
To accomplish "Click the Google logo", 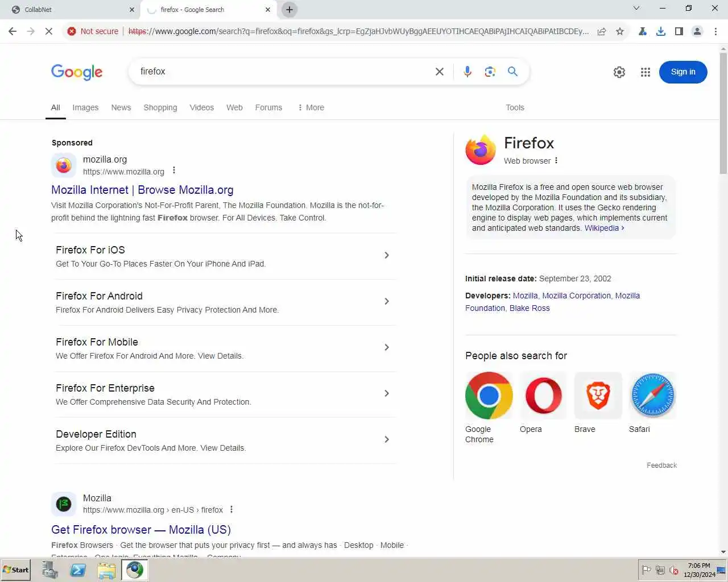I will [77, 72].
